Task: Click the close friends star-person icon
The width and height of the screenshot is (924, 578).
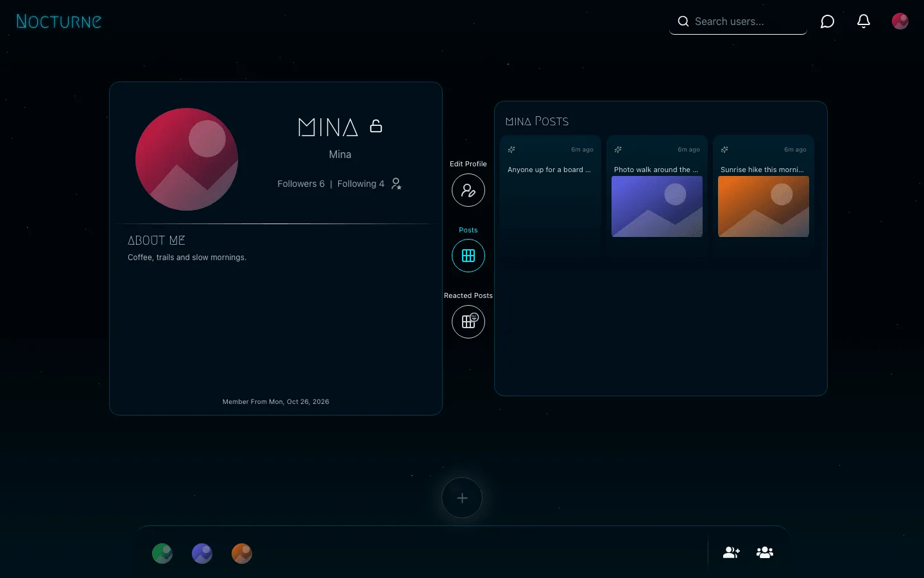Action: (397, 184)
